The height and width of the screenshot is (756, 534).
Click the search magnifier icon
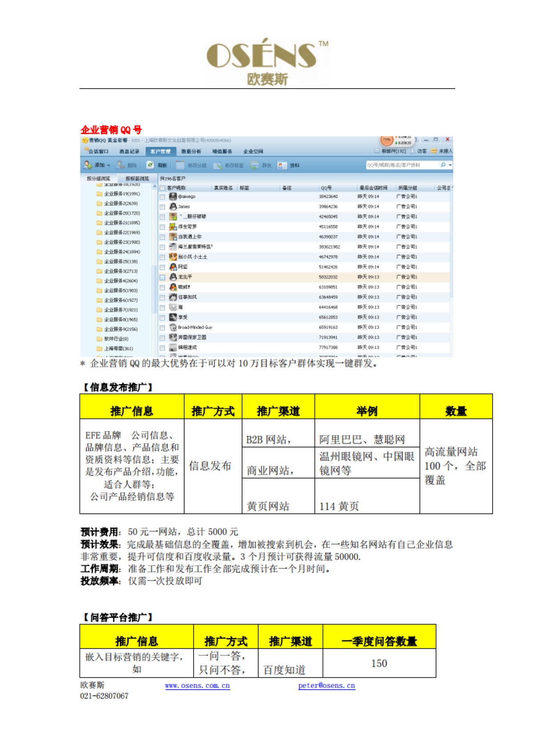pos(443,165)
